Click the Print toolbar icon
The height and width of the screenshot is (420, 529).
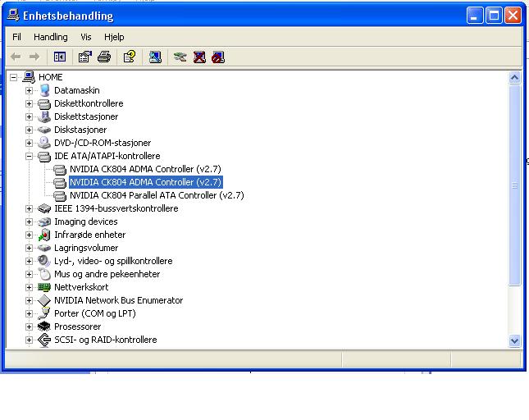104,57
